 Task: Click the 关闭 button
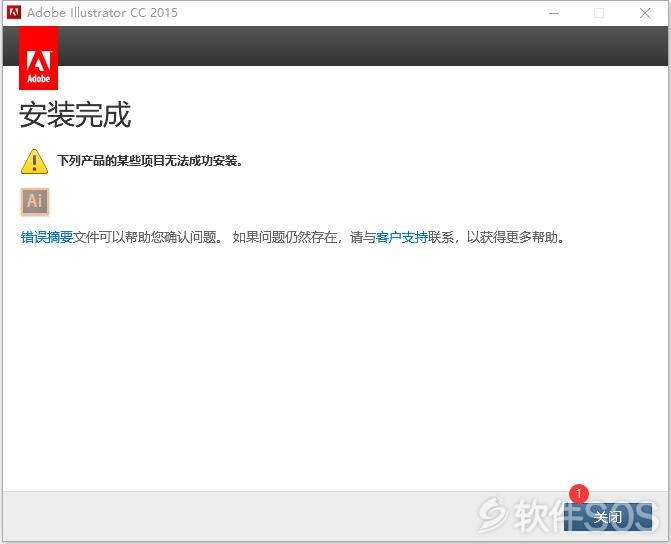click(x=608, y=517)
